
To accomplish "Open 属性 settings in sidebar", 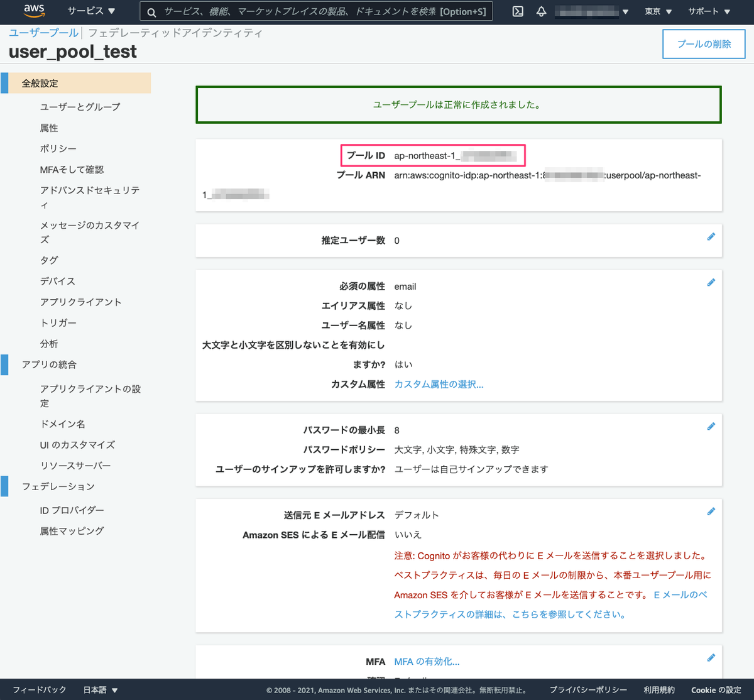I will (x=49, y=128).
